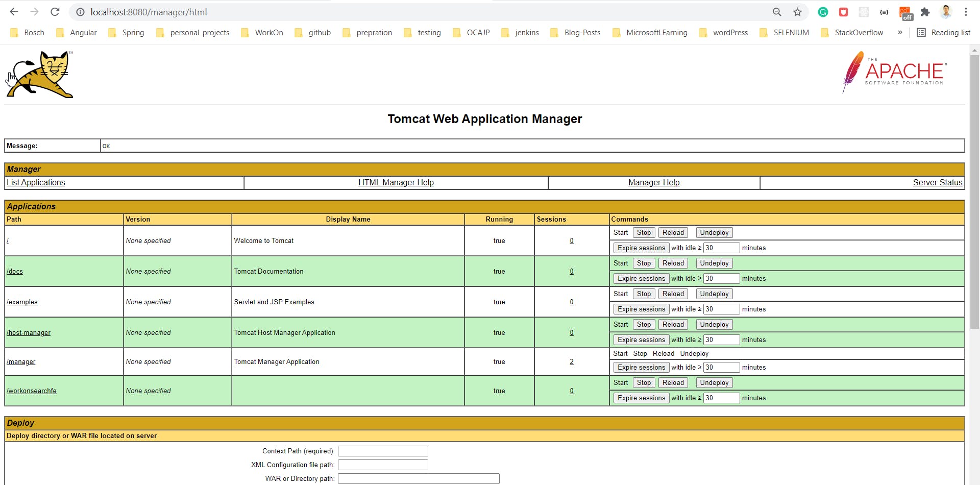980x485 pixels.
Task: Open the user profile avatar
Action: 946,12
